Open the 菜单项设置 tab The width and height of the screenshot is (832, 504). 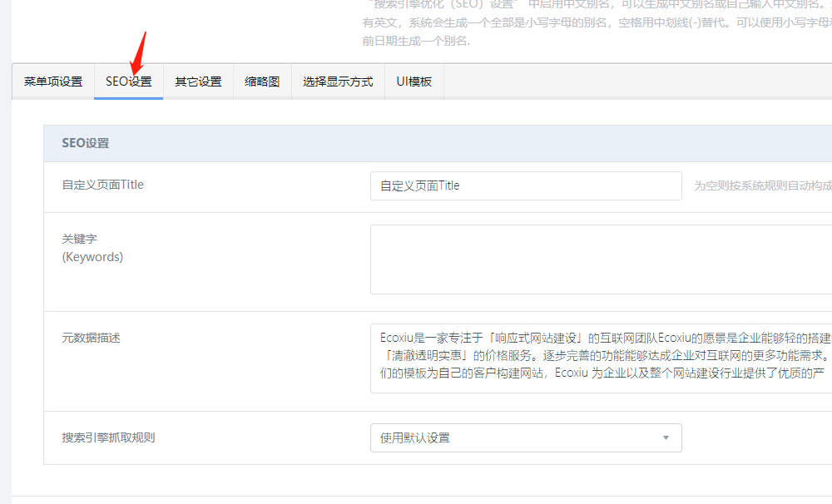tap(53, 82)
